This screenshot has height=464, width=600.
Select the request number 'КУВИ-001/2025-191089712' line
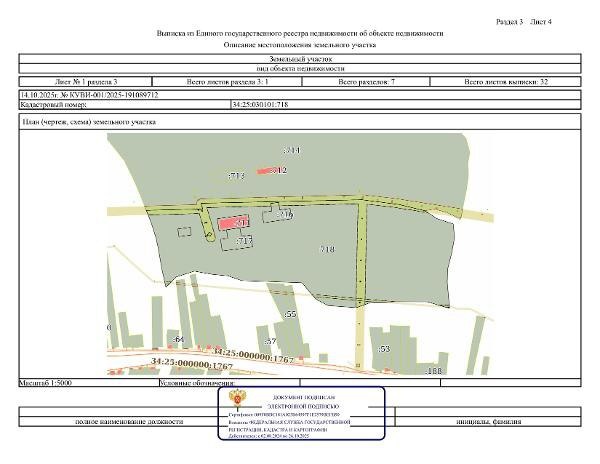click(x=89, y=95)
